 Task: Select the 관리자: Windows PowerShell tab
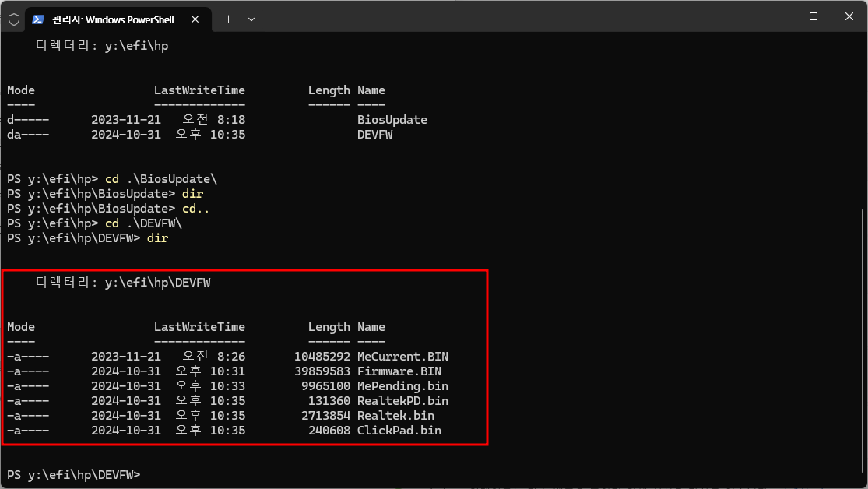pos(118,19)
